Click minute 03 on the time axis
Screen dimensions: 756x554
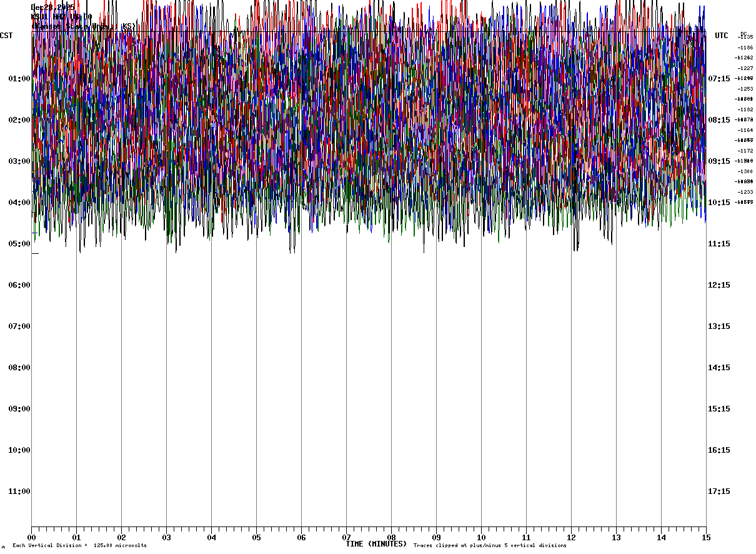pyautogui.click(x=166, y=538)
